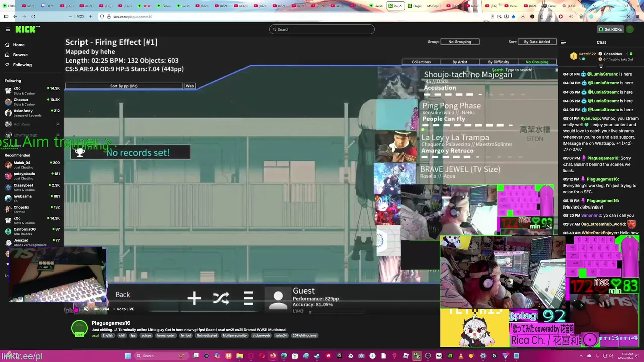The image size is (644, 362).
Task: Click Cazz5522 top gifter in chat
Action: coord(584,55)
